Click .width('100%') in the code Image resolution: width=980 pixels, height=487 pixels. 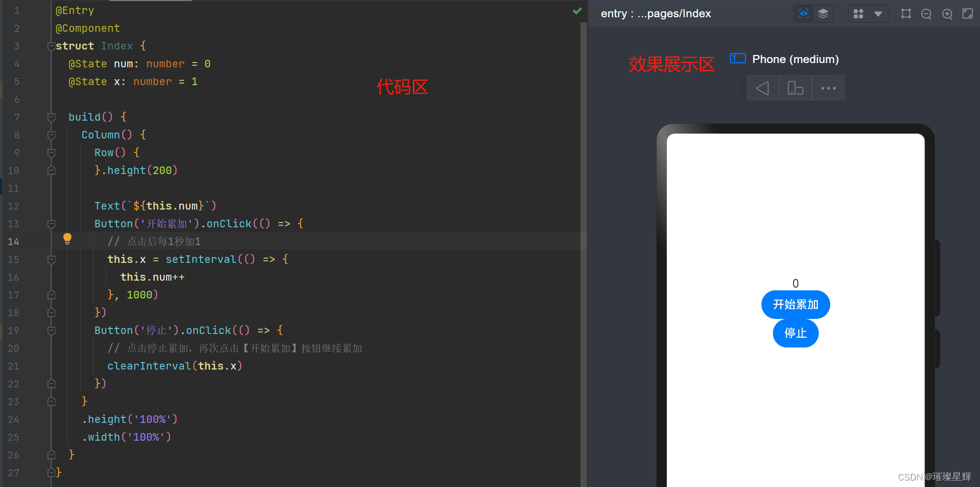(x=126, y=437)
